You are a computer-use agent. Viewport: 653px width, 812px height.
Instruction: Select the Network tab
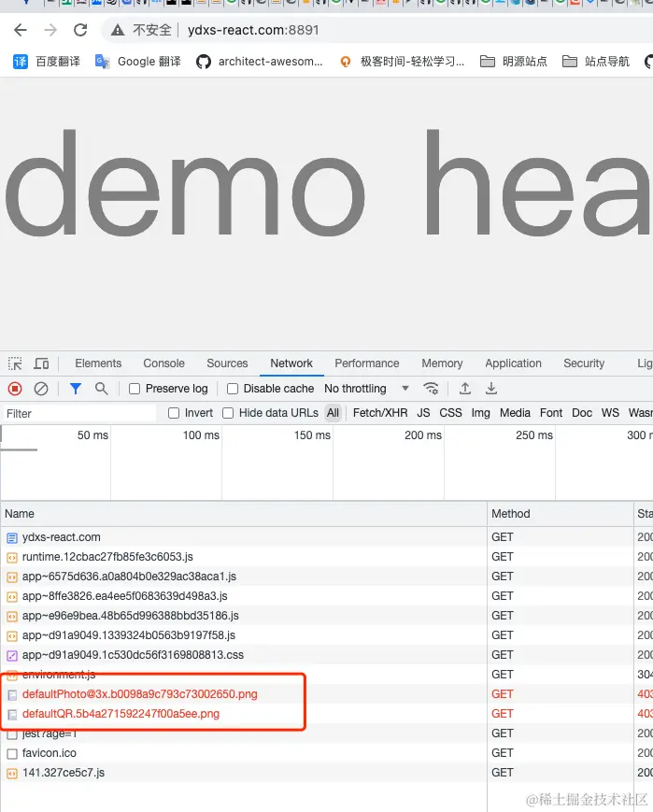pyautogui.click(x=291, y=363)
